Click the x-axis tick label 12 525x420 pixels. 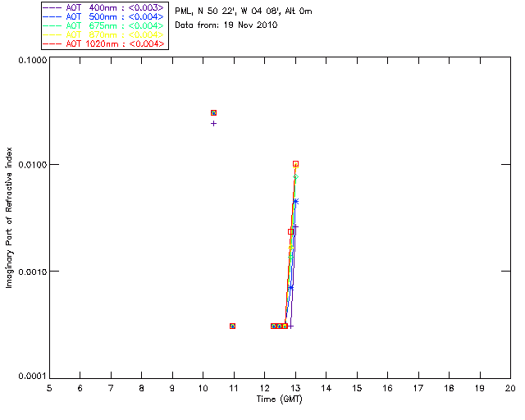264,388
